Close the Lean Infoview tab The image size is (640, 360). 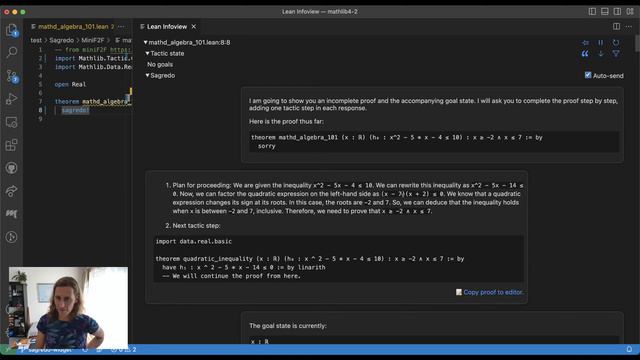[194, 27]
